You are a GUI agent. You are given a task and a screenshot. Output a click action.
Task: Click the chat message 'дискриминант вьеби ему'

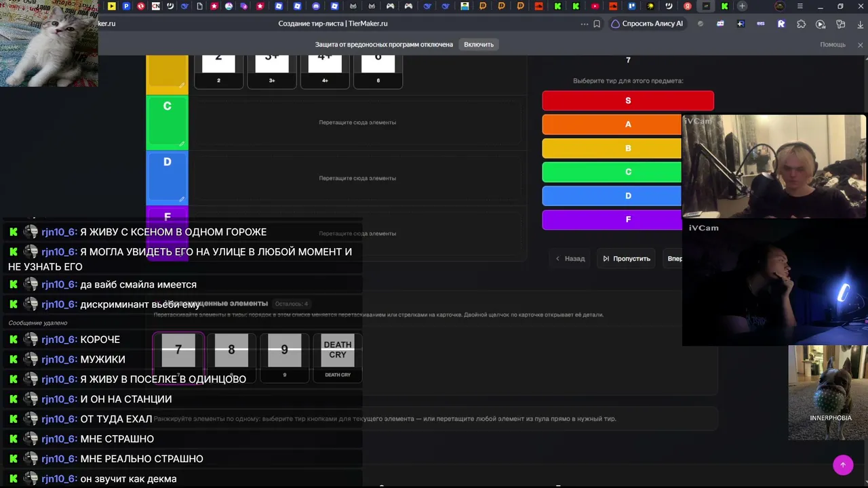(x=140, y=304)
